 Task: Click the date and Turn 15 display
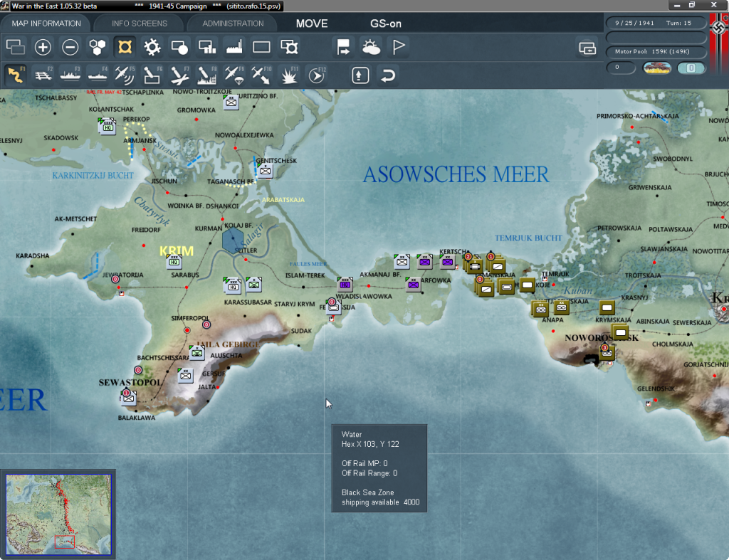coord(656,23)
